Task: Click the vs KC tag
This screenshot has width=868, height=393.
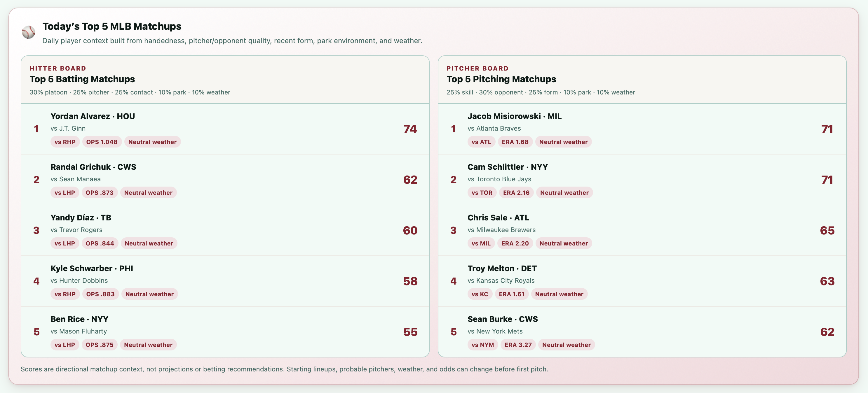Action: coord(480,294)
